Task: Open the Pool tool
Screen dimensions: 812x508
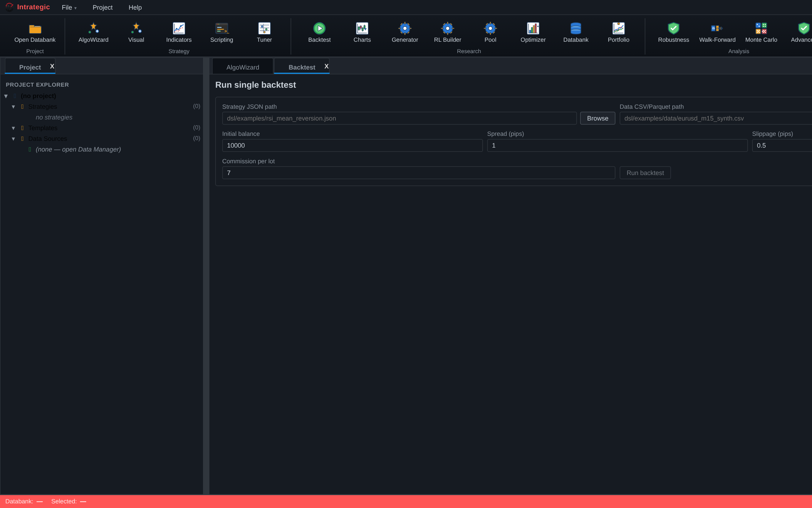Action: coord(490,32)
